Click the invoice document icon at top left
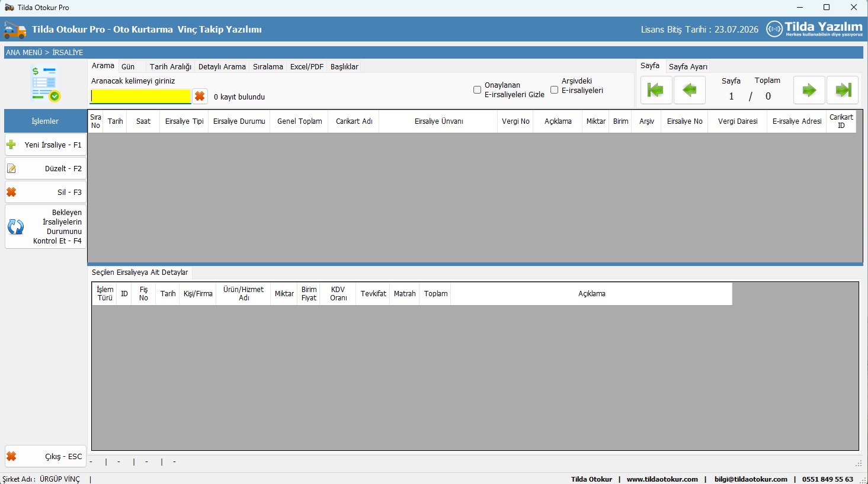The image size is (868, 484). coord(46,84)
